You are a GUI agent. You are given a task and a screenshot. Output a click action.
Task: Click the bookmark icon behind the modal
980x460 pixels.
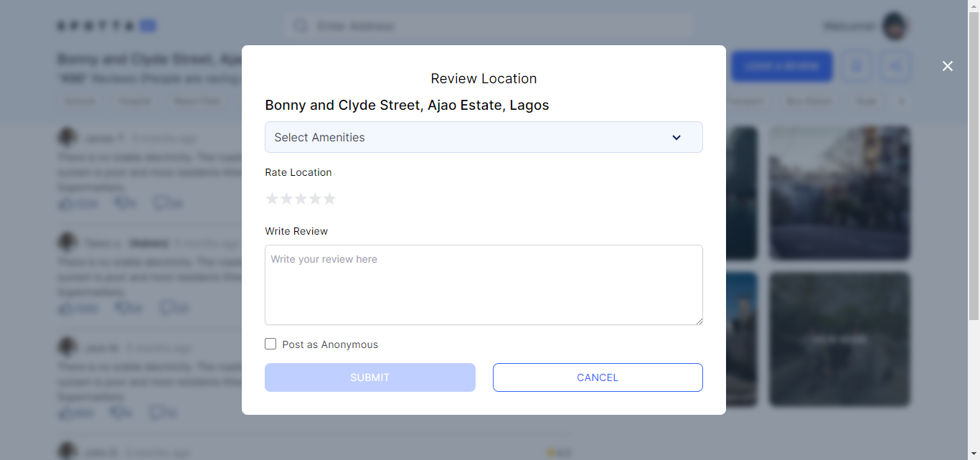[857, 66]
